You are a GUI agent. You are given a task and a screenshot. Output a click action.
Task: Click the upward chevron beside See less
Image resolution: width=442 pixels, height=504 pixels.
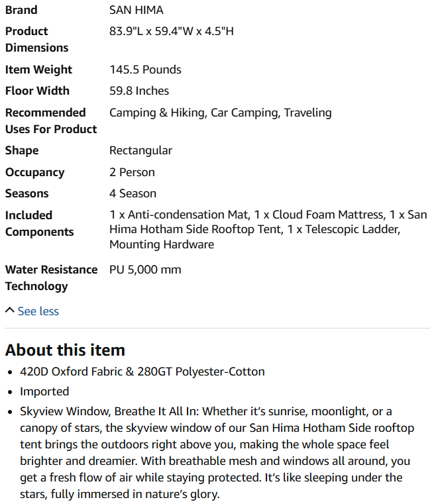click(x=10, y=310)
